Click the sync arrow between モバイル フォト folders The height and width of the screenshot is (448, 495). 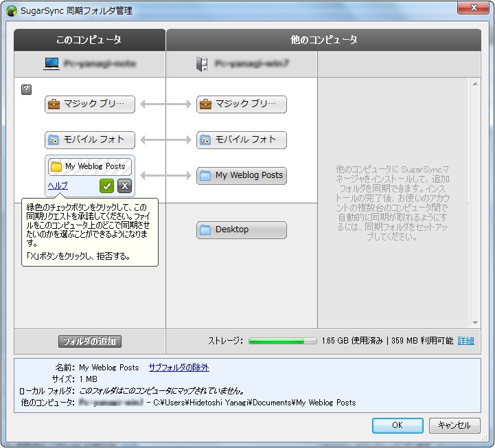(x=165, y=139)
